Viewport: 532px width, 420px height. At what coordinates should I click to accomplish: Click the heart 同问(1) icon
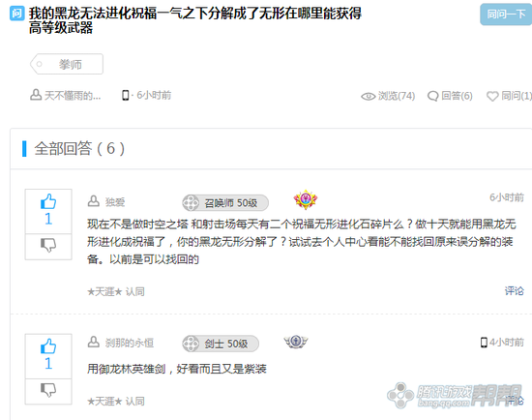click(x=492, y=97)
